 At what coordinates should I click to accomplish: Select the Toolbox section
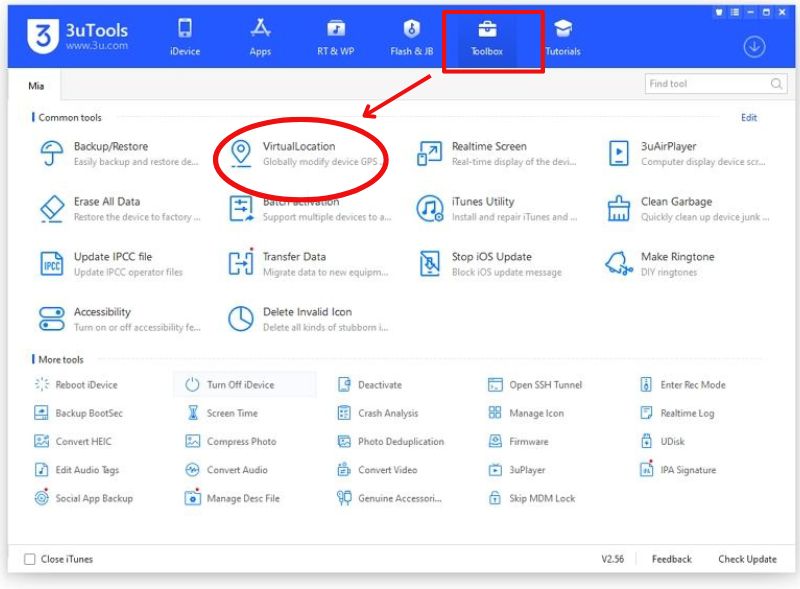pyautogui.click(x=487, y=36)
